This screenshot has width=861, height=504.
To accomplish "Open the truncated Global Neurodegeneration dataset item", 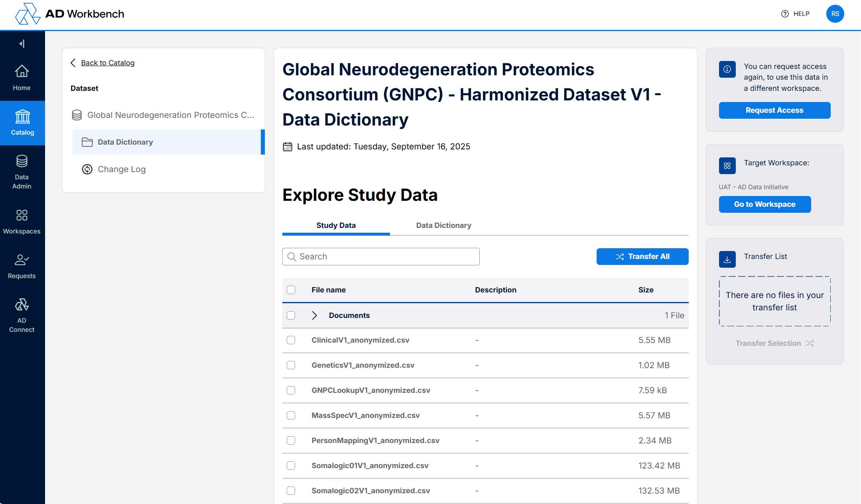I will coord(170,115).
